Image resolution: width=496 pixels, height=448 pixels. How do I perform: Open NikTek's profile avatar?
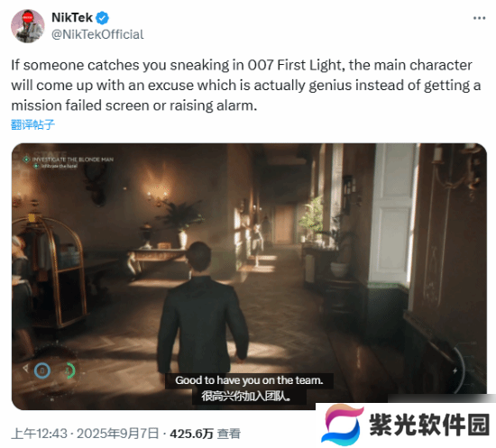28,26
